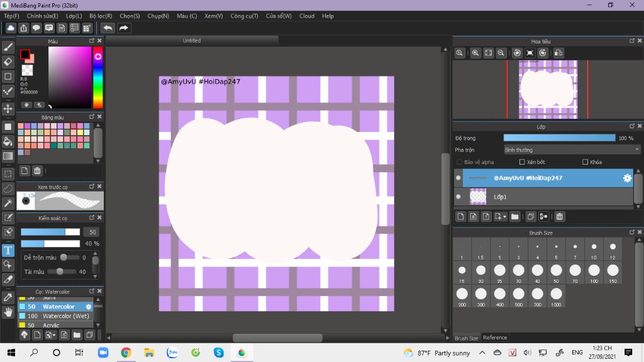Hide the Lớp1 layer visibility
The height and width of the screenshot is (362, 644).
(458, 197)
